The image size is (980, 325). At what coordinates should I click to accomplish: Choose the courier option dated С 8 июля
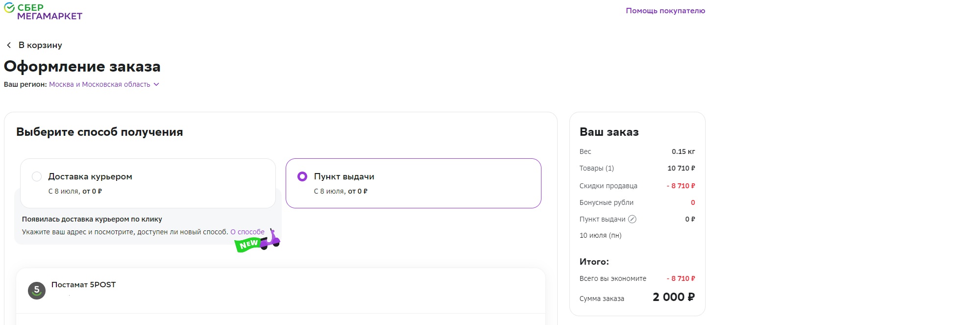[75, 191]
